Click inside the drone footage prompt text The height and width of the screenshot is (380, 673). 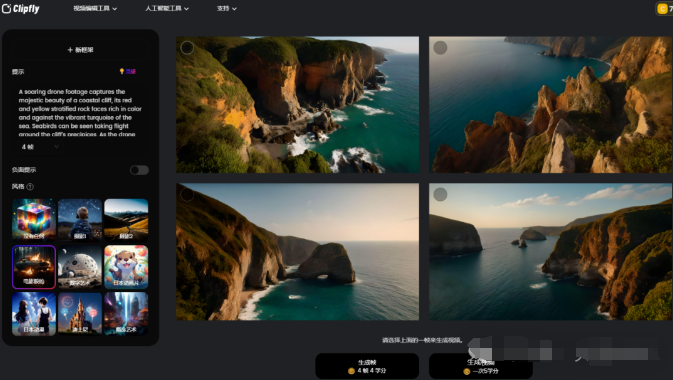click(80, 113)
